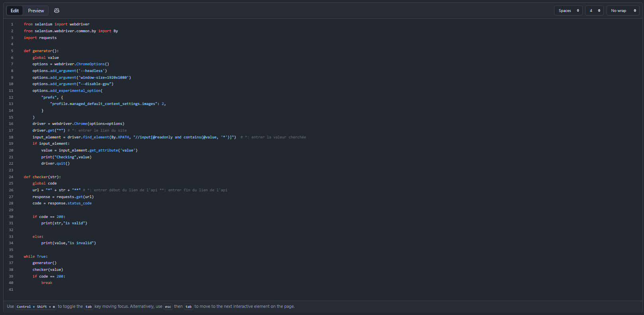Open the Preview tab

click(36, 11)
